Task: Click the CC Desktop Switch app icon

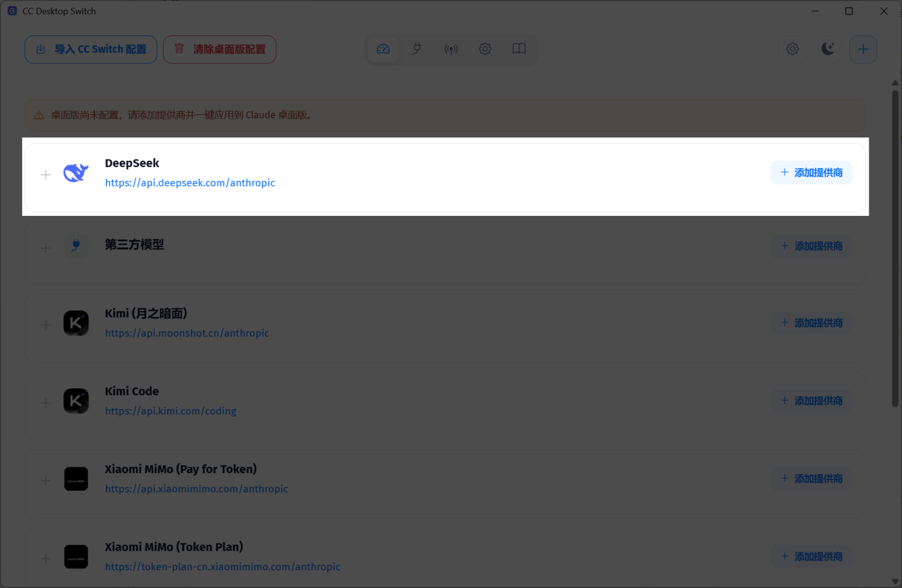Action: coord(12,11)
